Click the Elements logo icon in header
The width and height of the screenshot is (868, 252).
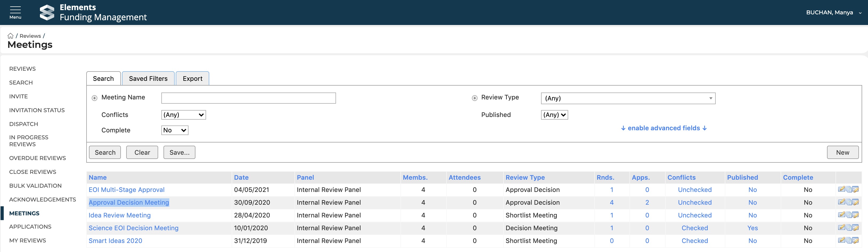[47, 12]
